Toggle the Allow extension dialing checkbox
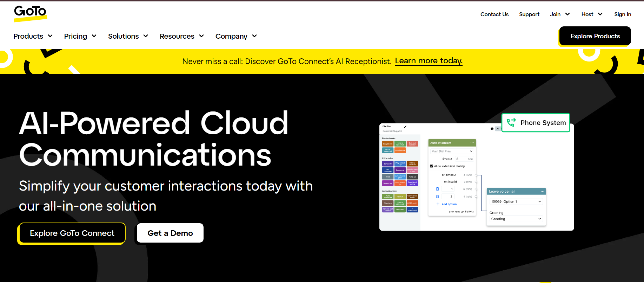The image size is (644, 283). [x=431, y=166]
